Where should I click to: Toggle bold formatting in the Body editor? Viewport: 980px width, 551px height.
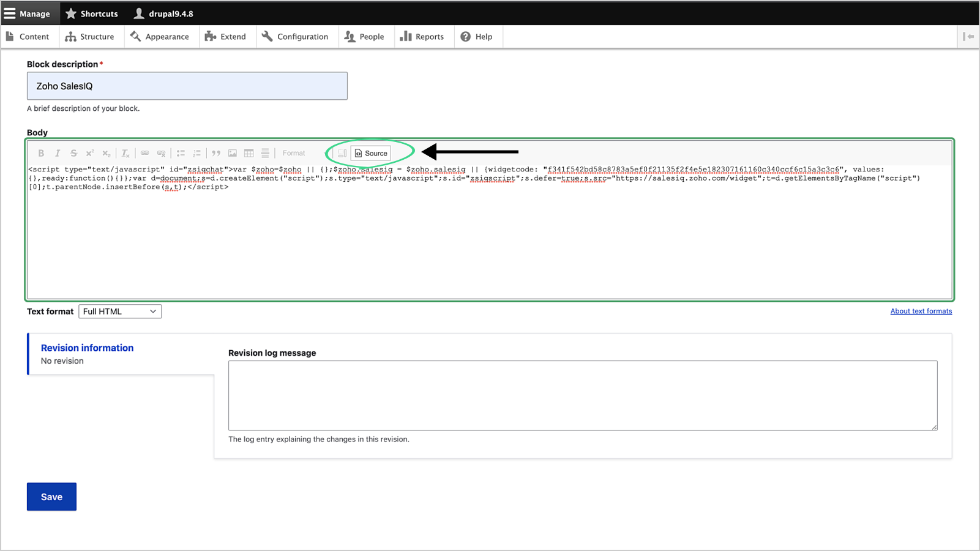(41, 153)
